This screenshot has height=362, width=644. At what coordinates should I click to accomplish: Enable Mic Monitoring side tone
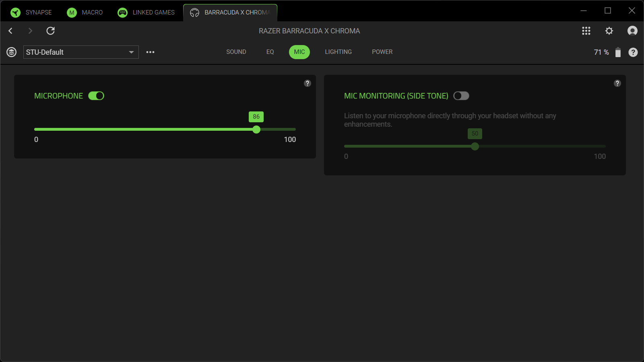(461, 96)
